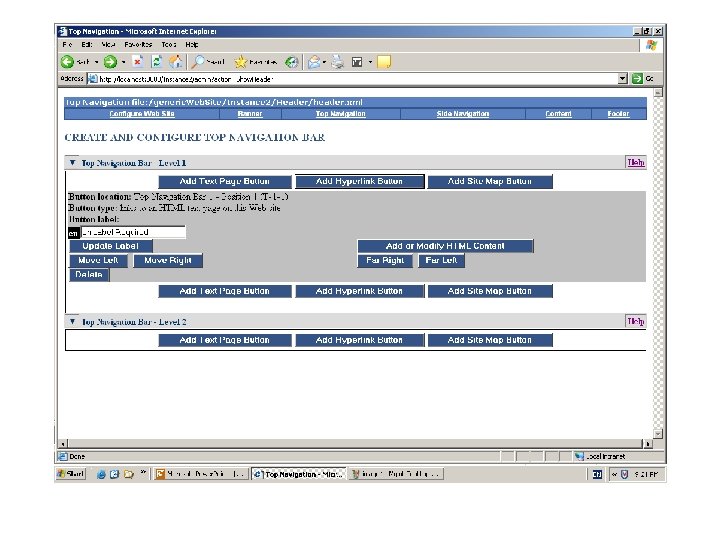
Task: Open Help link for Level 1 section
Action: 636,163
